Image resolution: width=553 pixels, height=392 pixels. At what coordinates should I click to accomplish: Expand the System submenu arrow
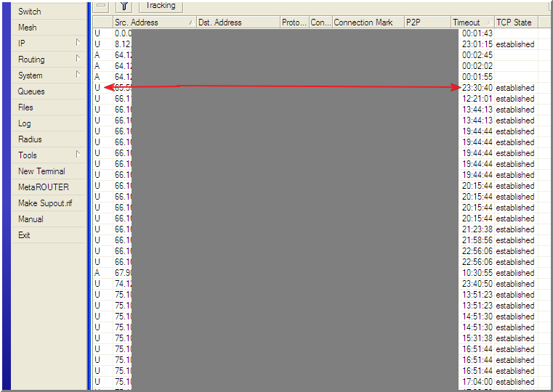point(78,75)
